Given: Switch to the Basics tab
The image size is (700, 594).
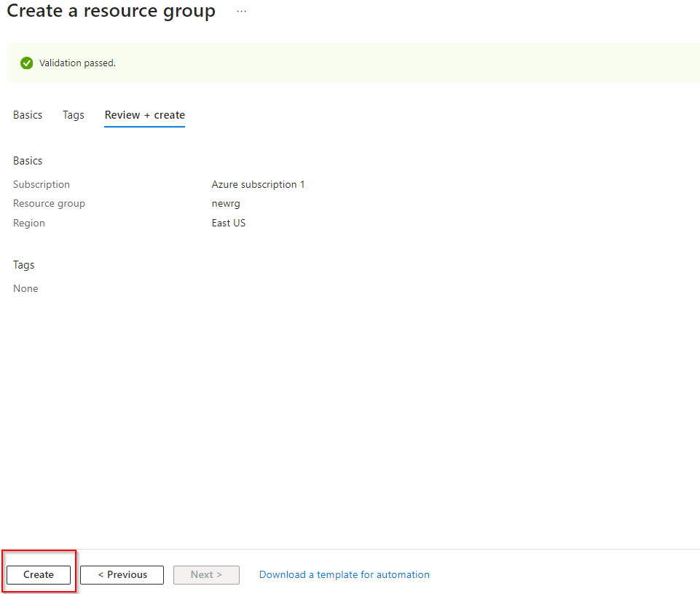Looking at the screenshot, I should (x=28, y=115).
